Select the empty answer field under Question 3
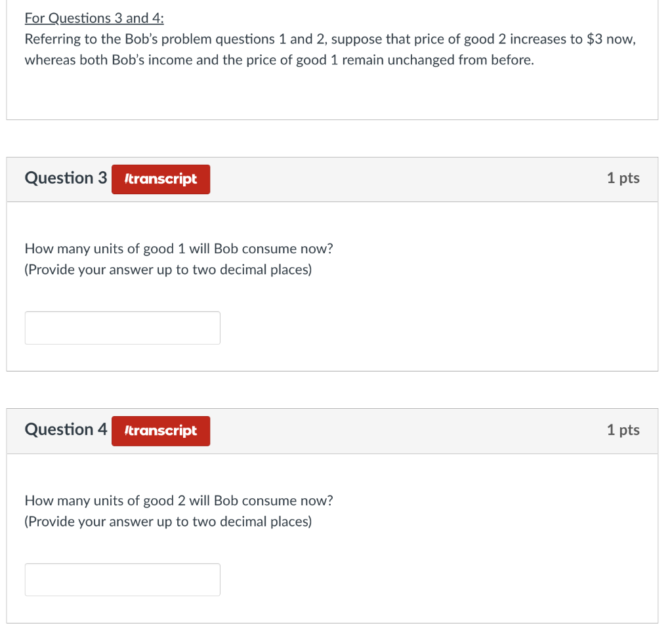Viewport: 672px width, 634px height. pos(122,327)
